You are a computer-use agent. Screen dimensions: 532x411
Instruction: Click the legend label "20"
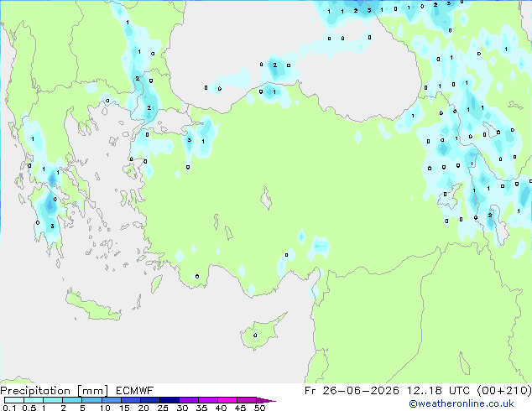[x=143, y=408]
